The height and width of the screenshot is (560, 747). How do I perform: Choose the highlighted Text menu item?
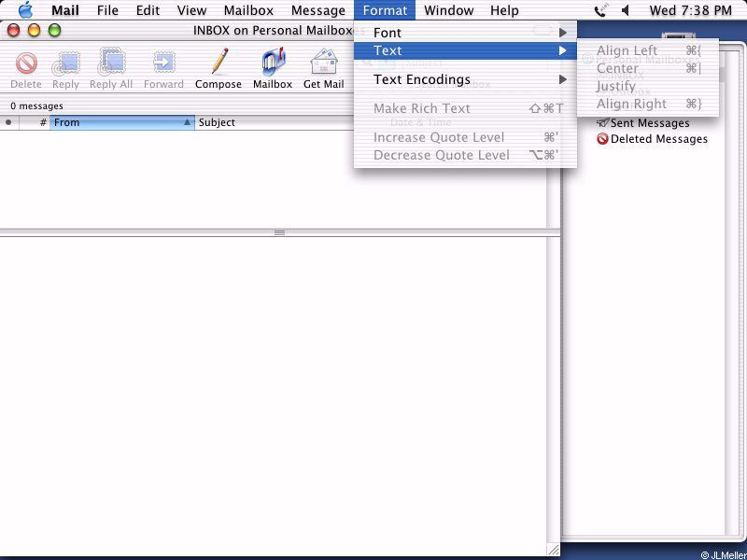(x=465, y=50)
